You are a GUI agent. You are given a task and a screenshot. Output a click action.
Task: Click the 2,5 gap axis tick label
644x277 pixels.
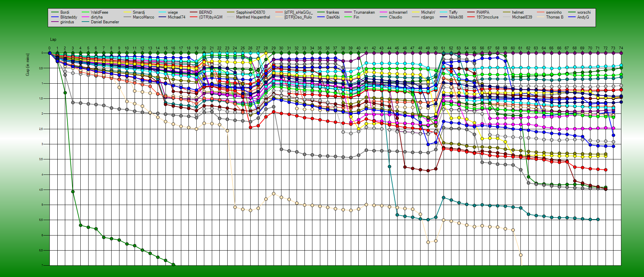41,129
